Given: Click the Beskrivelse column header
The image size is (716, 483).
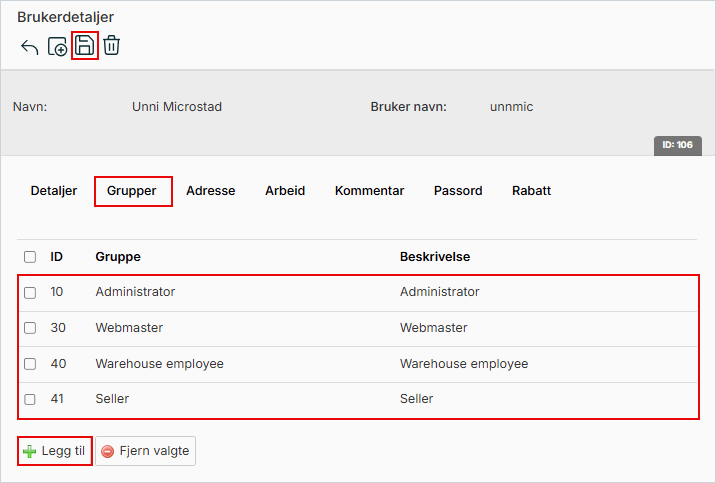Looking at the screenshot, I should click(435, 257).
